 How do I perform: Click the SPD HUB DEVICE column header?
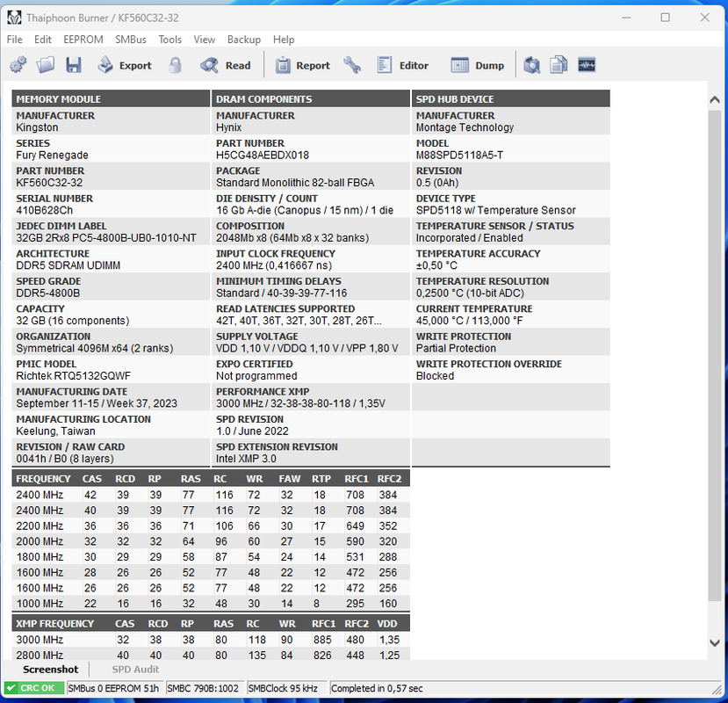(x=511, y=99)
